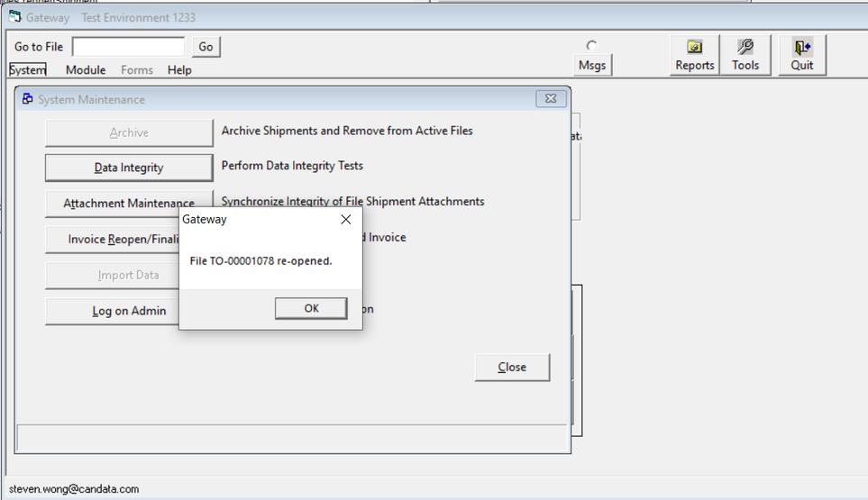Open the Forms menu
Image resolution: width=868 pixels, height=500 pixels.
coord(137,70)
